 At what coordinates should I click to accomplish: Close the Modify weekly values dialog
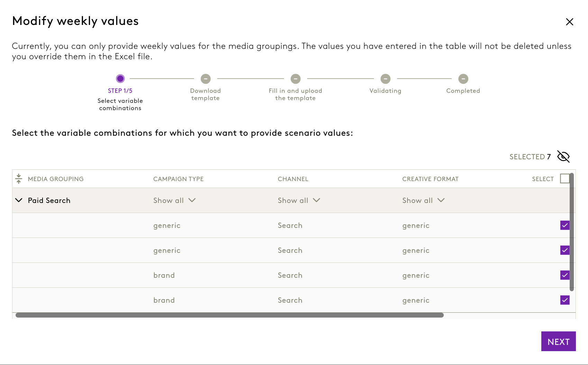(569, 22)
